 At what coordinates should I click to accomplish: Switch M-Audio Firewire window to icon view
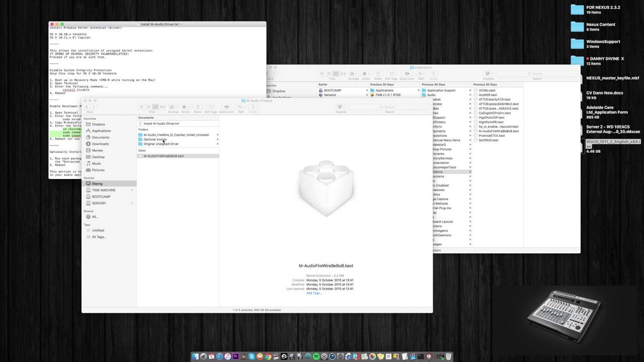tap(142, 107)
